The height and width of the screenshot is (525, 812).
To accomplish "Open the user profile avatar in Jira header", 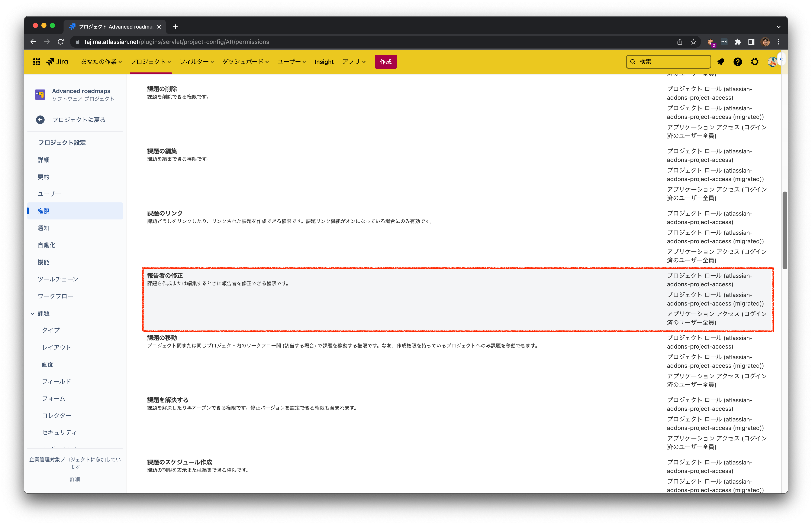I will [772, 62].
